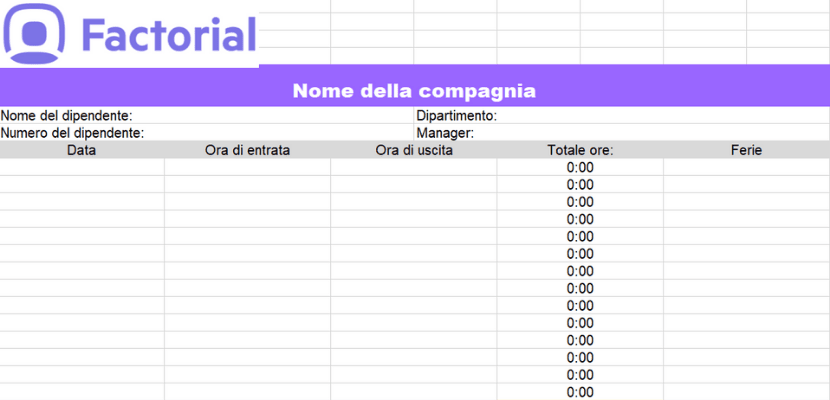Select the first empty cell under Ferie
Viewport: 830px width, 400px height.
click(x=746, y=167)
